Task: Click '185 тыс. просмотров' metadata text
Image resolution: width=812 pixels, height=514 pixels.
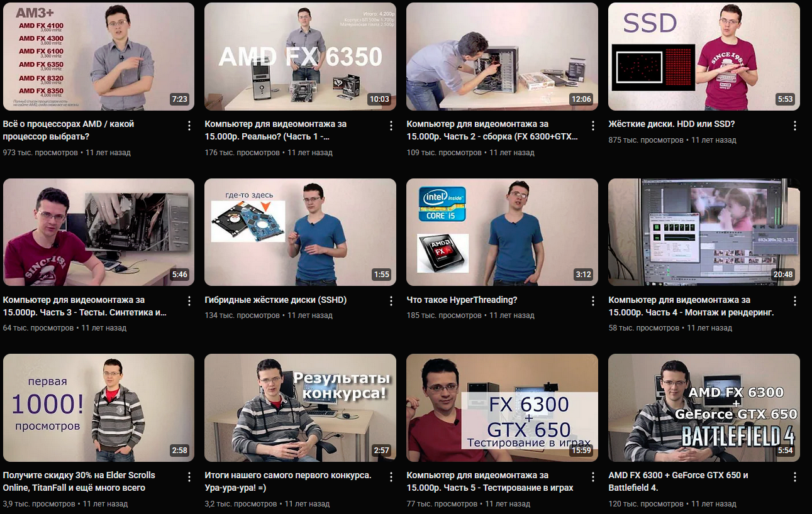Action: (444, 315)
